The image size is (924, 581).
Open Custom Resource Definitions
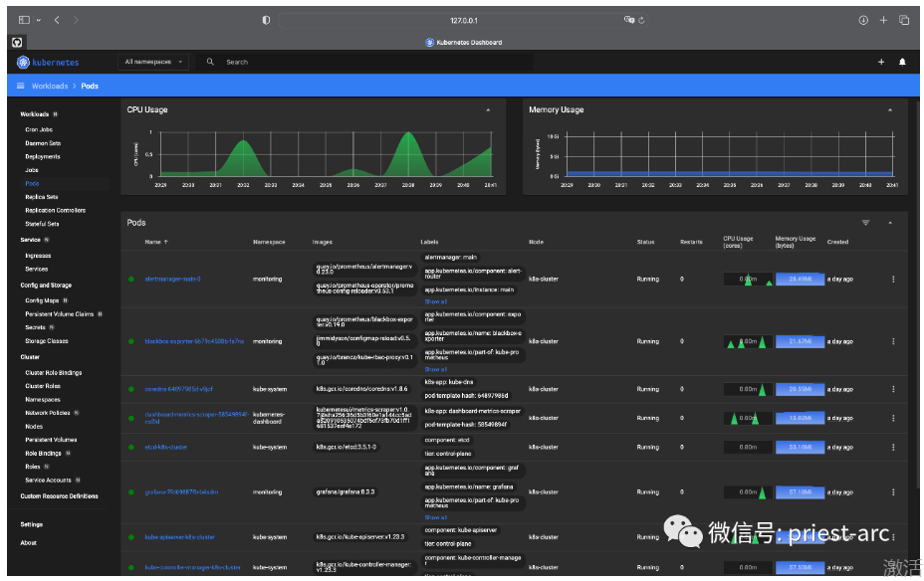60,496
